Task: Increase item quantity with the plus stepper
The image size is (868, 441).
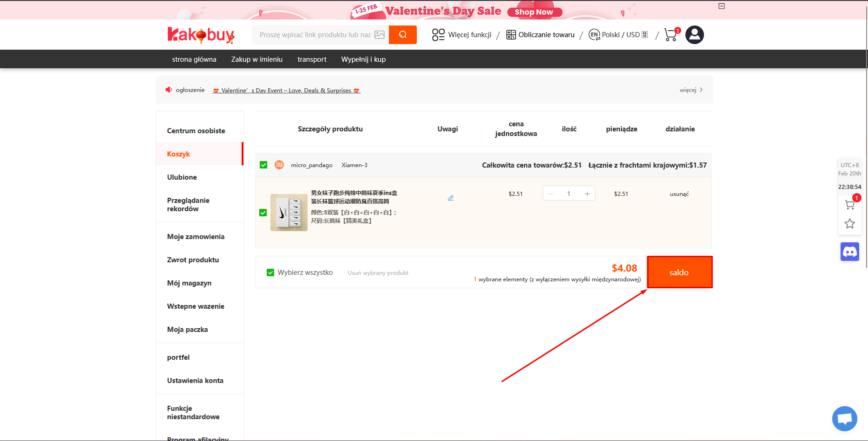Action: point(587,193)
